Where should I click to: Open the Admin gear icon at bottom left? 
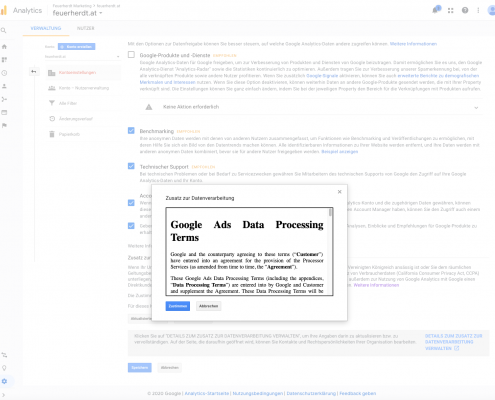click(4, 381)
